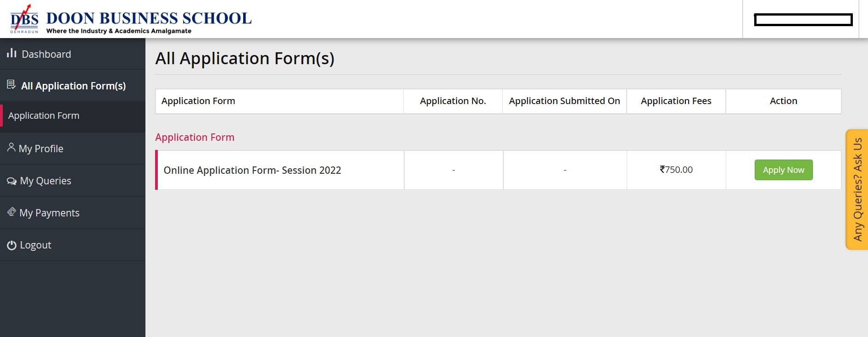Click the My Profile person icon
The width and height of the screenshot is (868, 337).
coord(11,147)
